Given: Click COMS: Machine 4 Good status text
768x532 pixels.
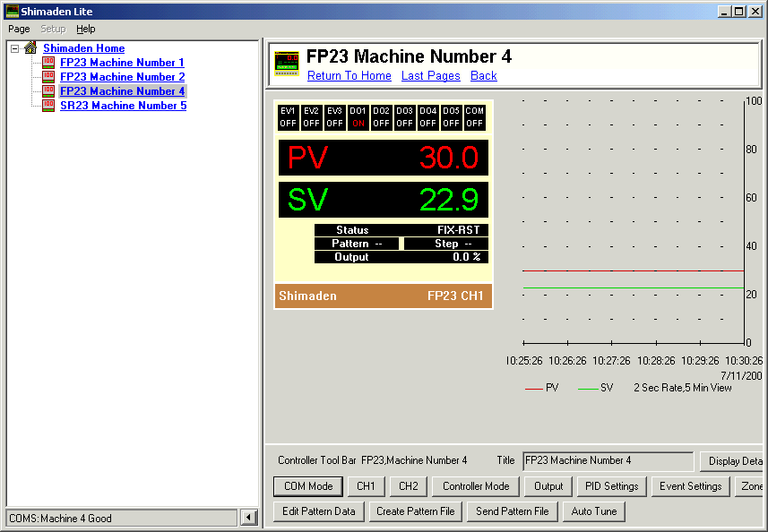Looking at the screenshot, I should click(60, 519).
